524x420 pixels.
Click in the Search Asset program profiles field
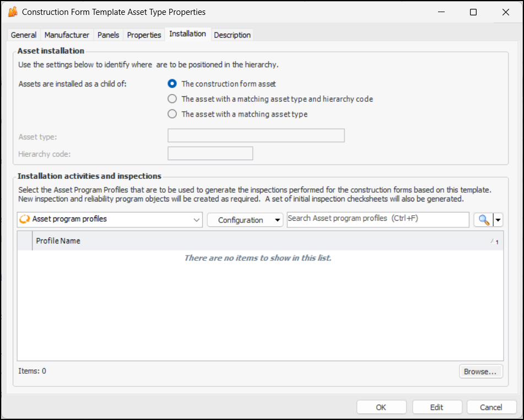(x=377, y=219)
